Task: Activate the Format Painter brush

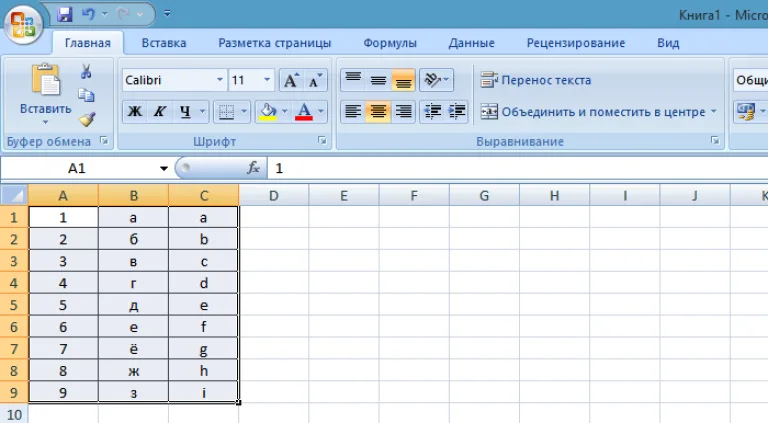Action: tap(87, 119)
